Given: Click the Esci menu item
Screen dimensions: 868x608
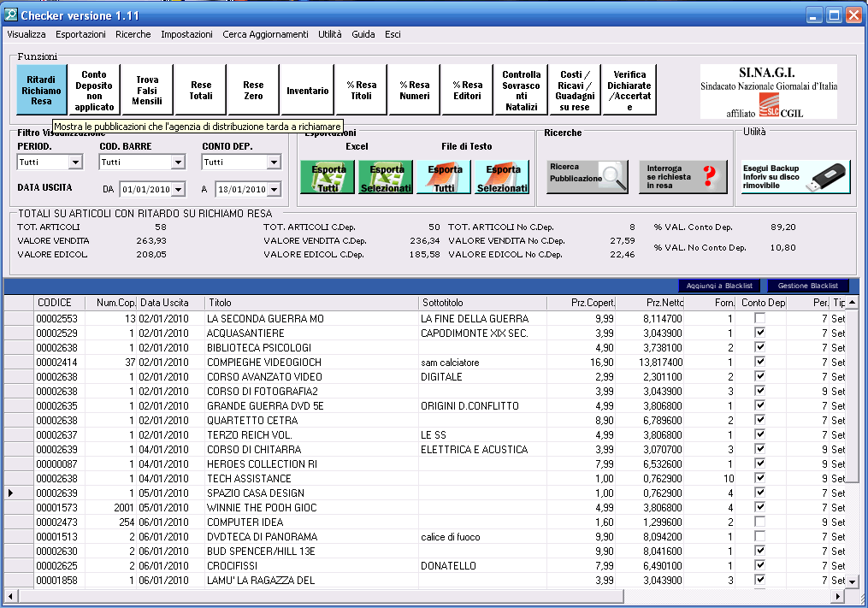Looking at the screenshot, I should [393, 34].
